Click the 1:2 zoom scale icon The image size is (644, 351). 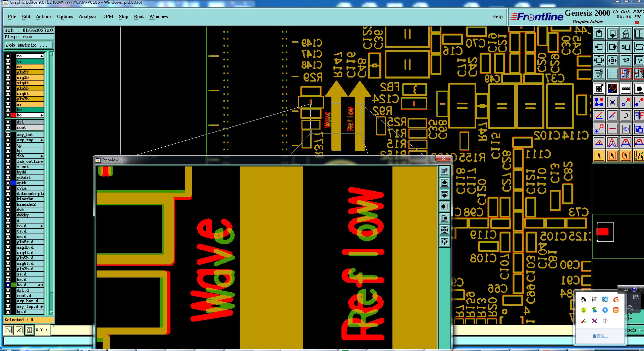click(x=626, y=60)
